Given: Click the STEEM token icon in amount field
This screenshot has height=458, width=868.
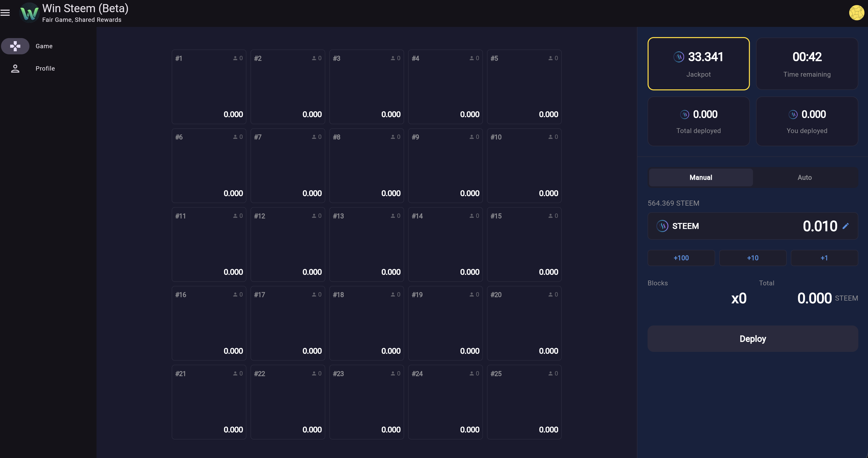Looking at the screenshot, I should coord(662,226).
